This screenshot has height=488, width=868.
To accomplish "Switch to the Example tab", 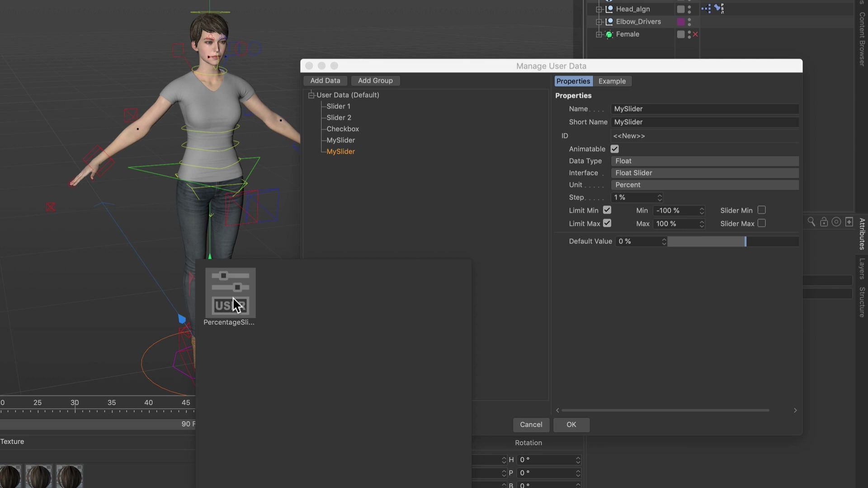I will tap(612, 81).
